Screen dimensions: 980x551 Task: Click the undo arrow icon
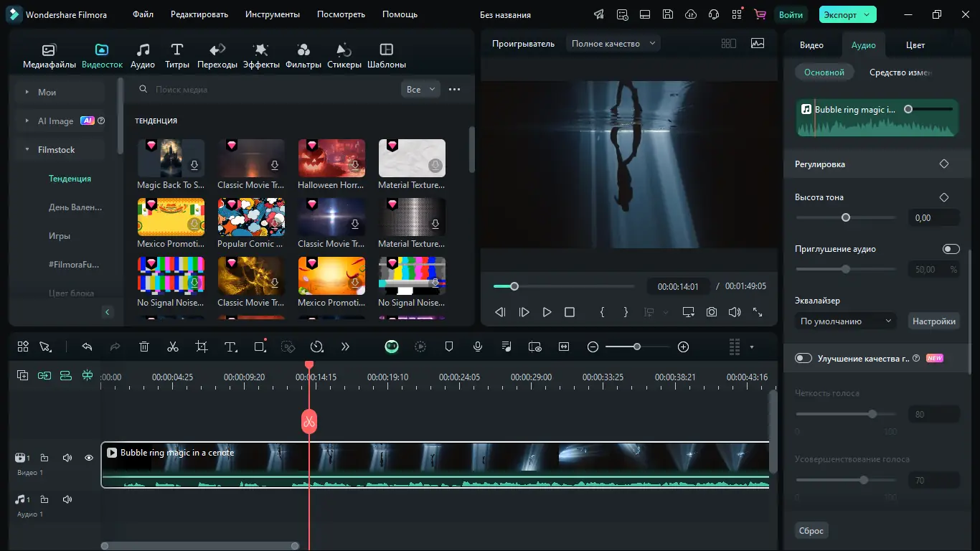[x=87, y=347]
